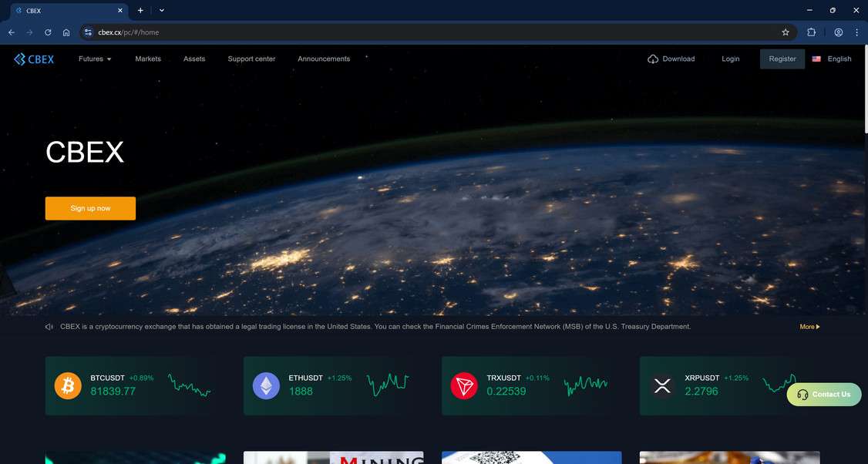Go back with browser back arrow

[11, 32]
